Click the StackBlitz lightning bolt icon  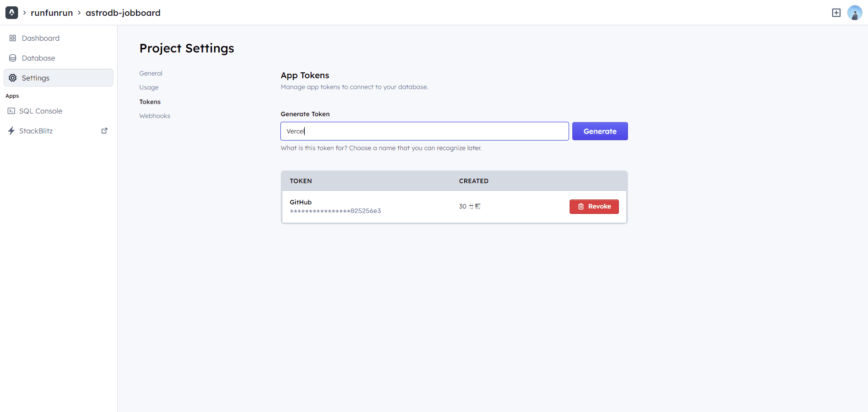(x=11, y=131)
